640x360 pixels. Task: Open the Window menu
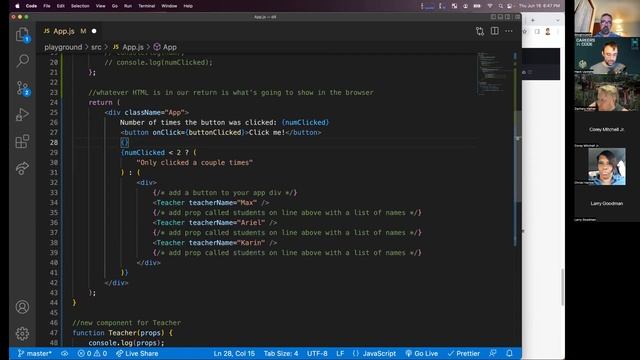click(169, 6)
